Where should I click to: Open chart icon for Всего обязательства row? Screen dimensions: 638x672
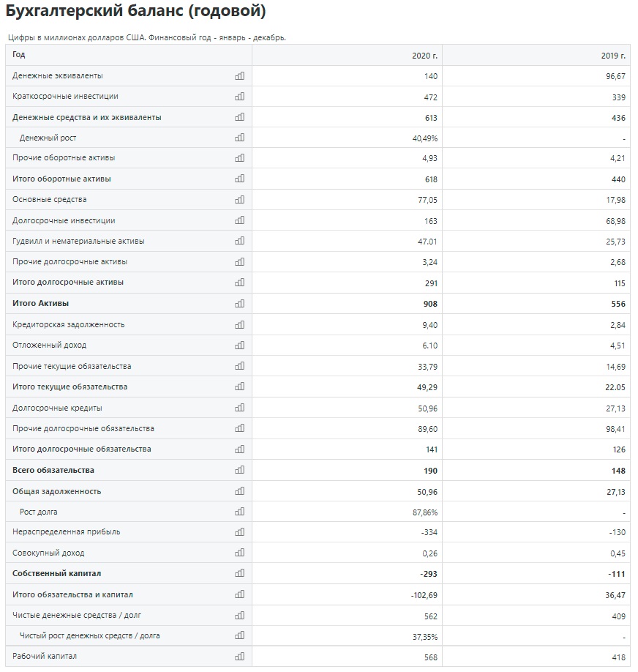(x=239, y=470)
